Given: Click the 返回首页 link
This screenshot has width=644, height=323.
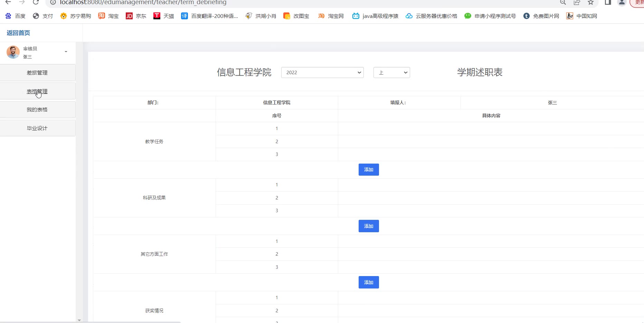Looking at the screenshot, I should pyautogui.click(x=18, y=33).
